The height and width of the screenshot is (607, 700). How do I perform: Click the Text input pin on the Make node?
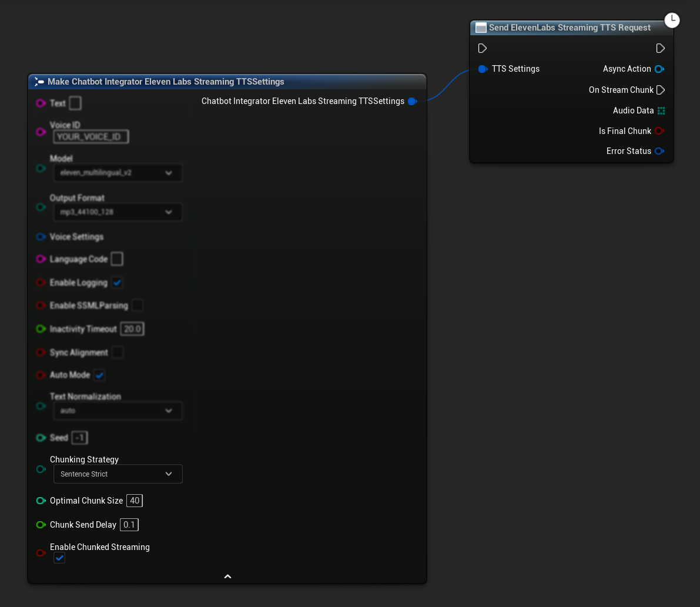point(41,103)
